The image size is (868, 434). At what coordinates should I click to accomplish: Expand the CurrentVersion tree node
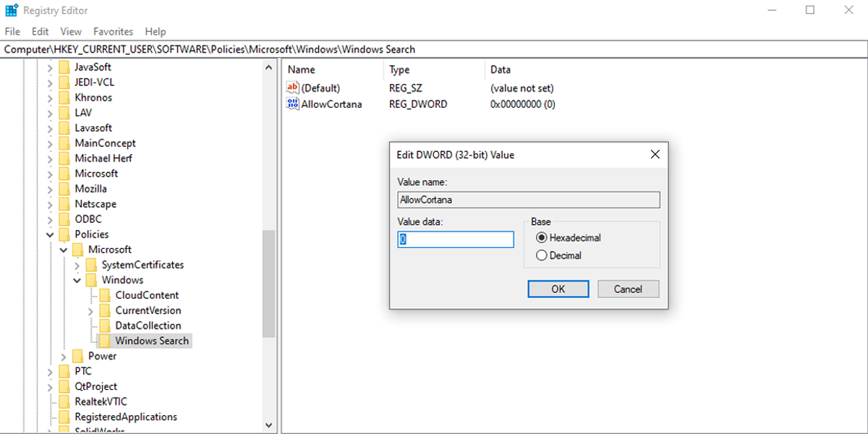(x=90, y=310)
